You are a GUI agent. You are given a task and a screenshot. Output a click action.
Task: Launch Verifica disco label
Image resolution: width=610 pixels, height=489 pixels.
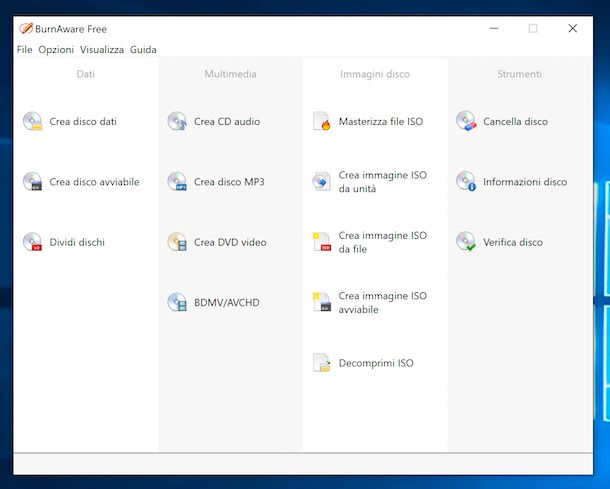tap(513, 242)
